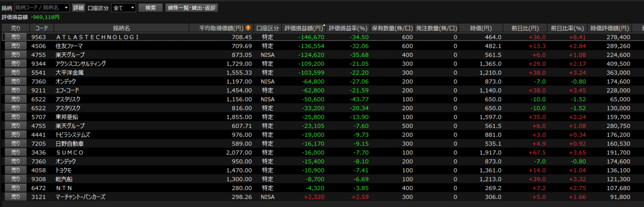
Task: Sort by コード column header
Action: [x=41, y=27]
